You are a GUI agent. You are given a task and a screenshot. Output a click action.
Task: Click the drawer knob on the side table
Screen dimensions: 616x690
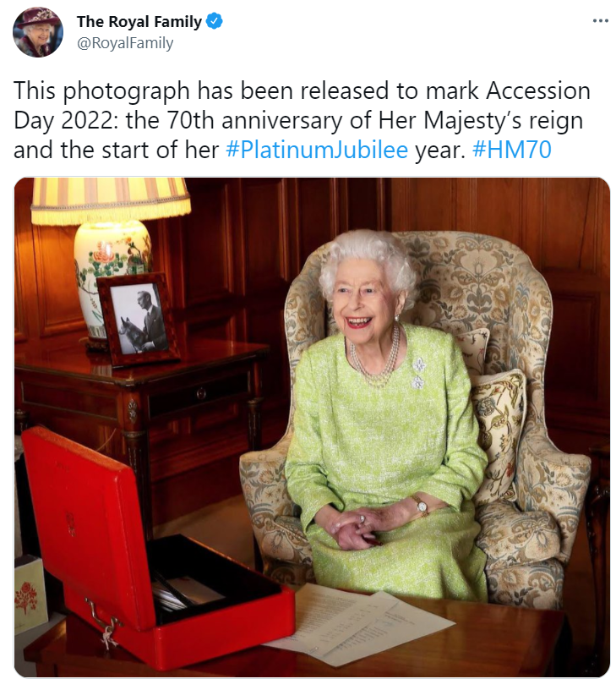pos(201,393)
